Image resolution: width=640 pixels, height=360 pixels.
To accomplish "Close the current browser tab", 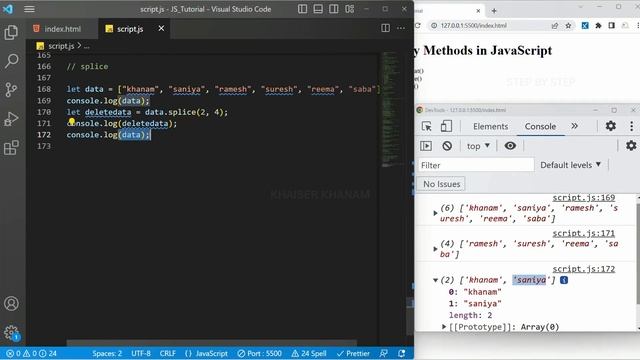I will point(478,11).
